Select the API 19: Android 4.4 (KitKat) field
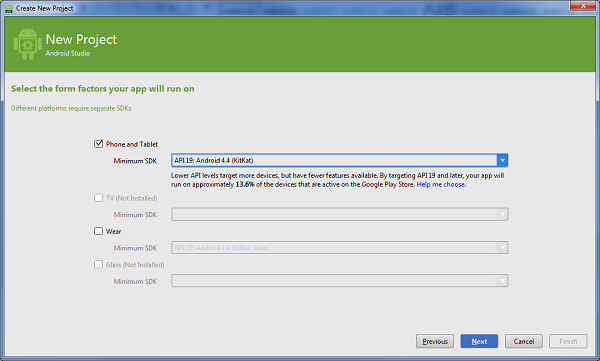Screen dimensions: 600x361 pyautogui.click(x=334, y=160)
